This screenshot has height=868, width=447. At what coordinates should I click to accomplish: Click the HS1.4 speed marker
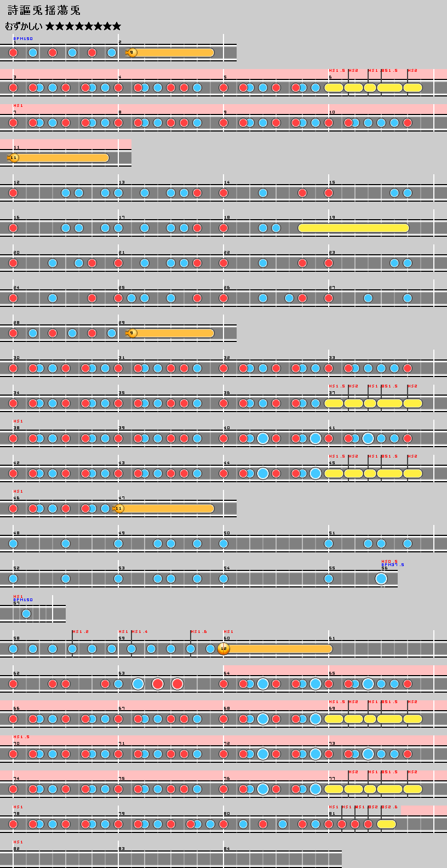[140, 632]
